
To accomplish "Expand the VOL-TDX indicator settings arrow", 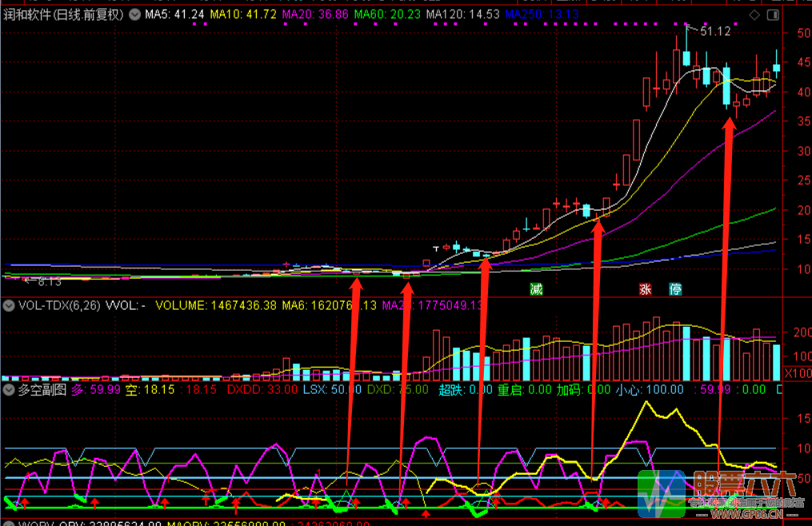I will pyautogui.click(x=9, y=305).
